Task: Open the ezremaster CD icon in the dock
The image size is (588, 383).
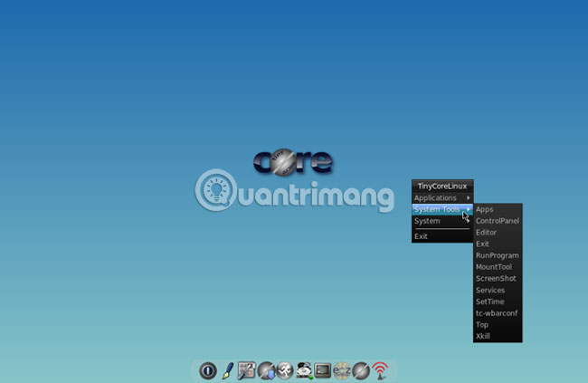Action: point(342,370)
